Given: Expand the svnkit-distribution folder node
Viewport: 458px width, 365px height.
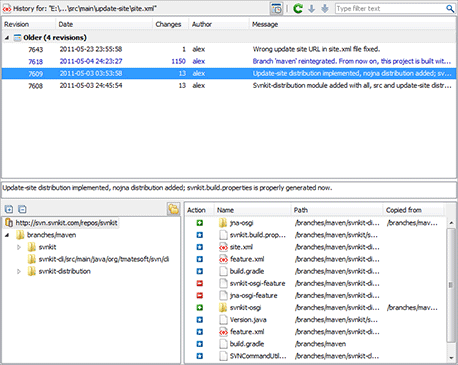Looking at the screenshot, I should coord(19,272).
